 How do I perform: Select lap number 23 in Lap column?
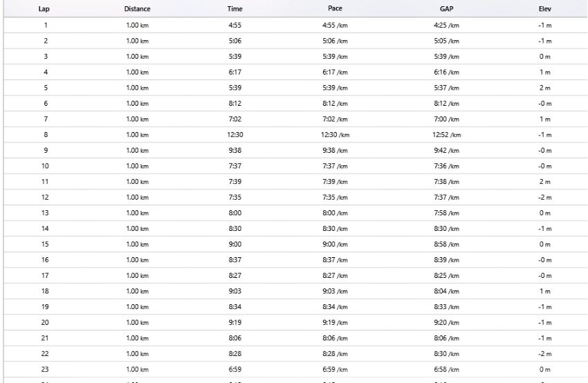click(46, 370)
